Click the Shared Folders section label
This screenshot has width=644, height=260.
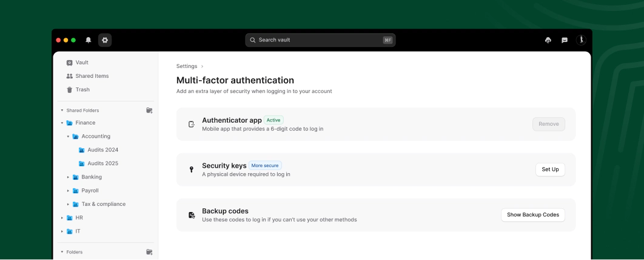[82, 110]
